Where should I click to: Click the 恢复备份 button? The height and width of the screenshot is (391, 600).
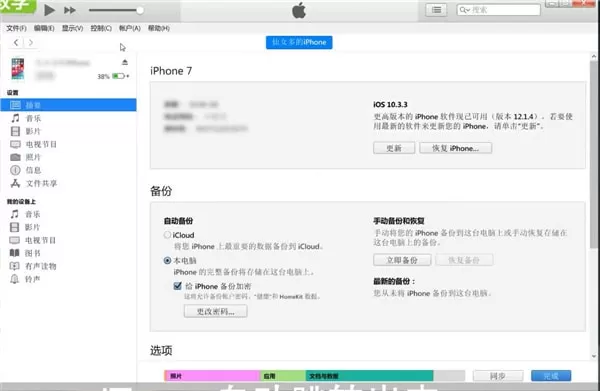click(464, 260)
